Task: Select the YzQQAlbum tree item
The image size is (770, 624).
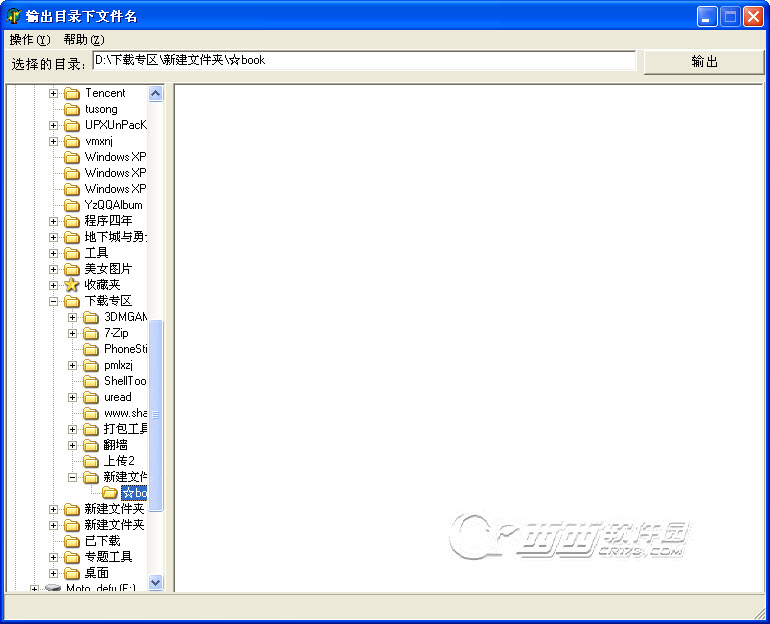Action: point(113,205)
